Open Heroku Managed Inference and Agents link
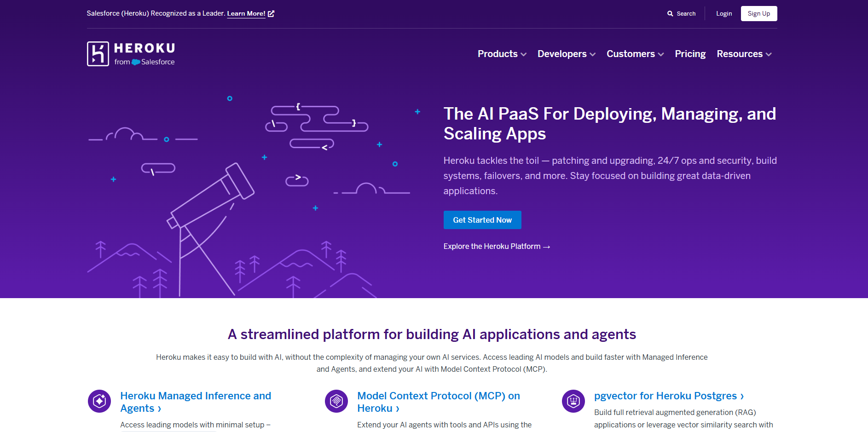Image resolution: width=868 pixels, height=432 pixels. tap(196, 402)
